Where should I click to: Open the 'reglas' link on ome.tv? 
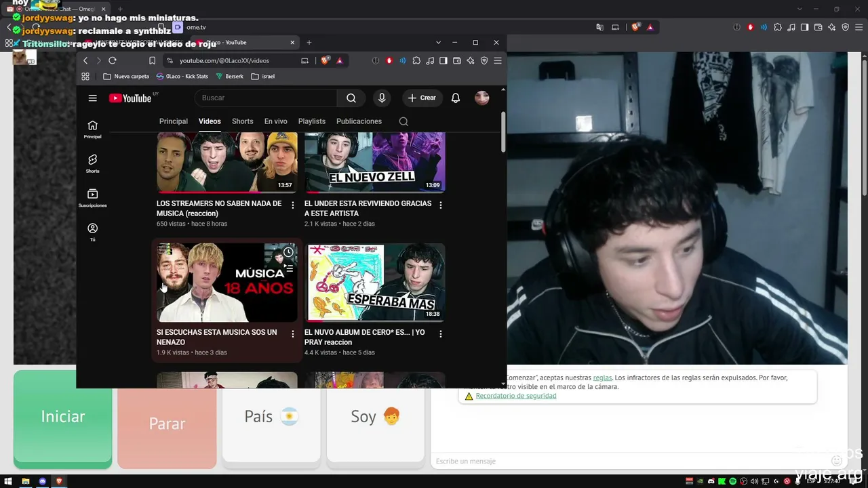602,378
